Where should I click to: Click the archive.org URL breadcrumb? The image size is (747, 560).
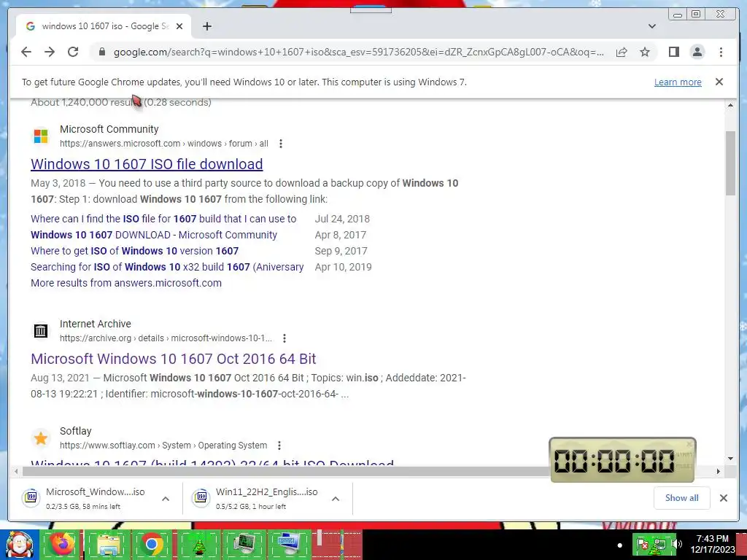(x=166, y=338)
